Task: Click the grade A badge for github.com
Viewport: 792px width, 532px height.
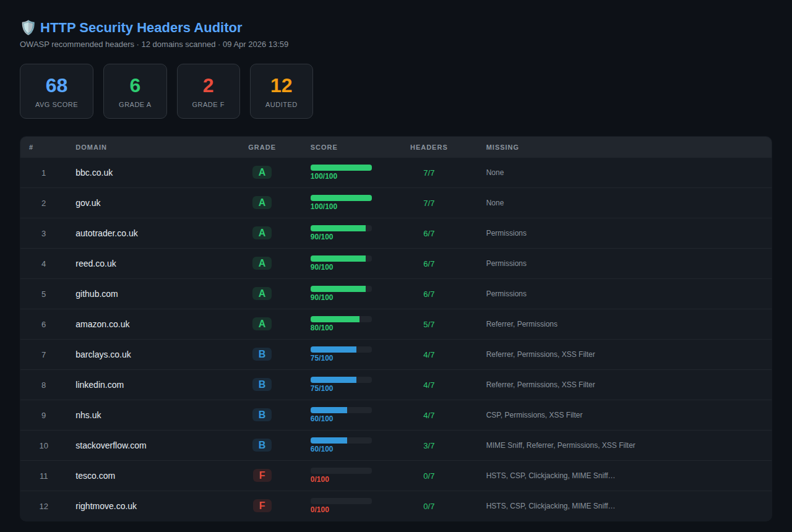Action: tap(262, 293)
